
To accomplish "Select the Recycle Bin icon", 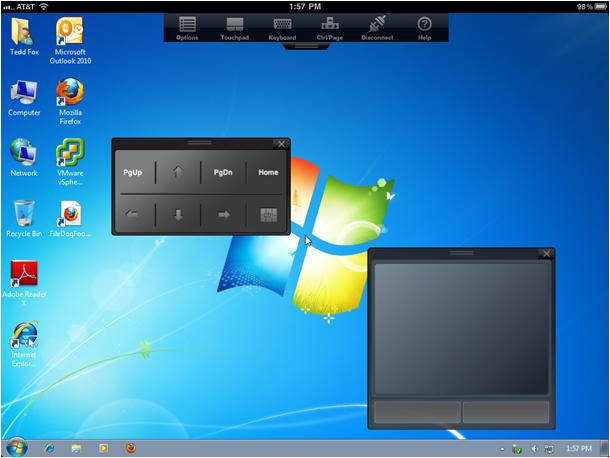I will (x=24, y=218).
